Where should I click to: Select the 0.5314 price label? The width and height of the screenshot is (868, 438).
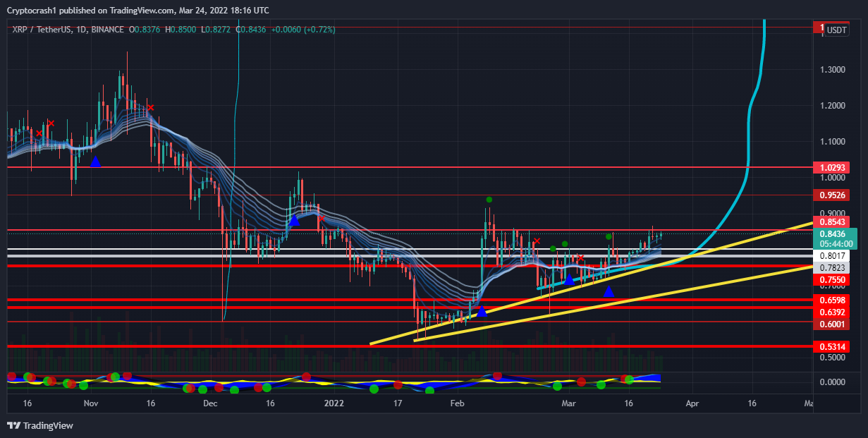pos(832,347)
